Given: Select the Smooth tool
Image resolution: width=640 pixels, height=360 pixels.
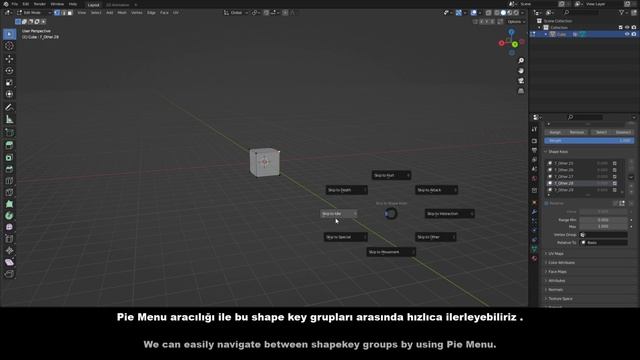Looking at the screenshot, I should 9,227.
